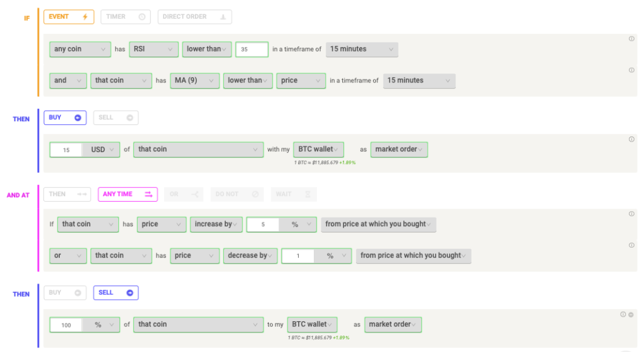Viewport: 644px width, 352px height.
Task: Click the info icon on the price increase row
Action: [631, 214]
